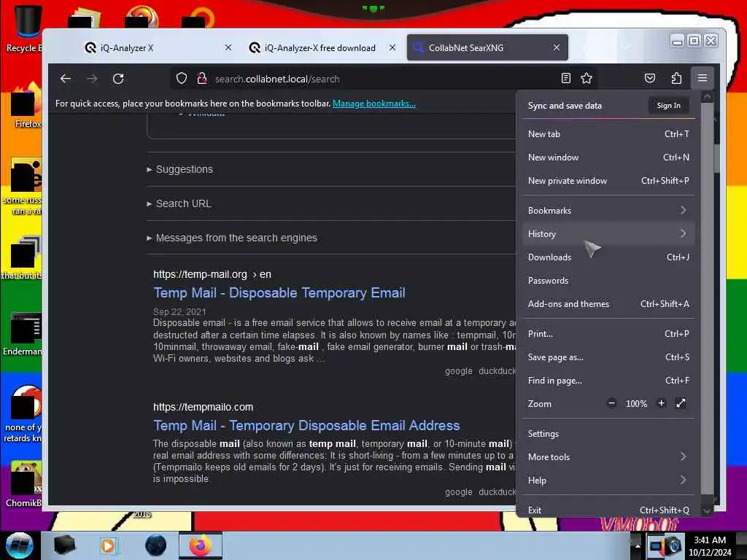Open the black box taskbar icon
The height and width of the screenshot is (560, 747).
pos(64,545)
